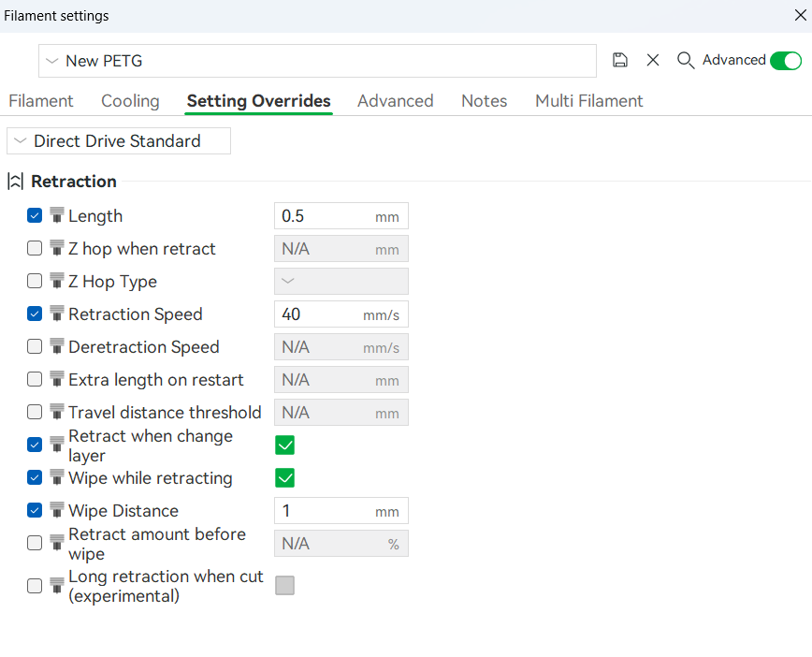Screen dimensions: 812x657
Task: Click extruder icon beside Long retraction when cut
Action: (x=57, y=586)
